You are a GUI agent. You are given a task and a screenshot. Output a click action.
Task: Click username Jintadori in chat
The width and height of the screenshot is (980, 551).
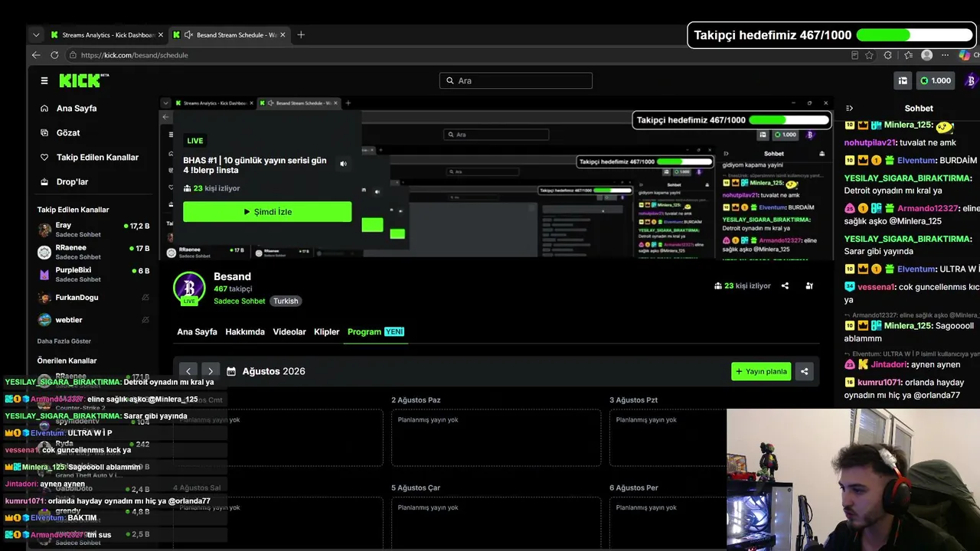888,365
